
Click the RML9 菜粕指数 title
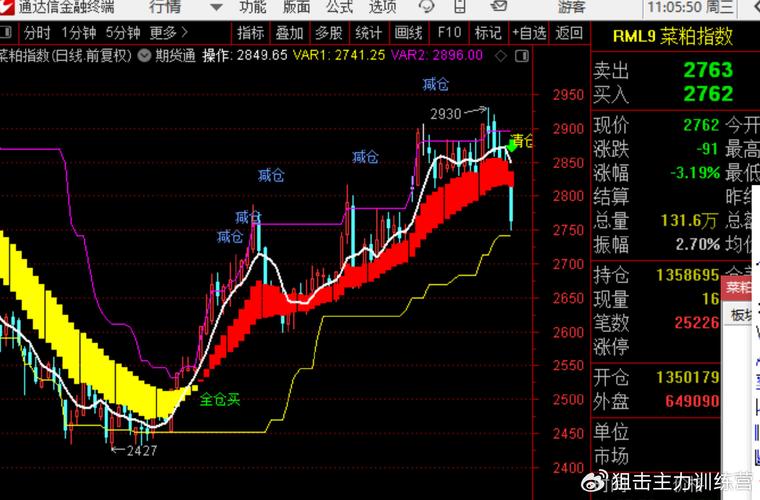pyautogui.click(x=673, y=37)
